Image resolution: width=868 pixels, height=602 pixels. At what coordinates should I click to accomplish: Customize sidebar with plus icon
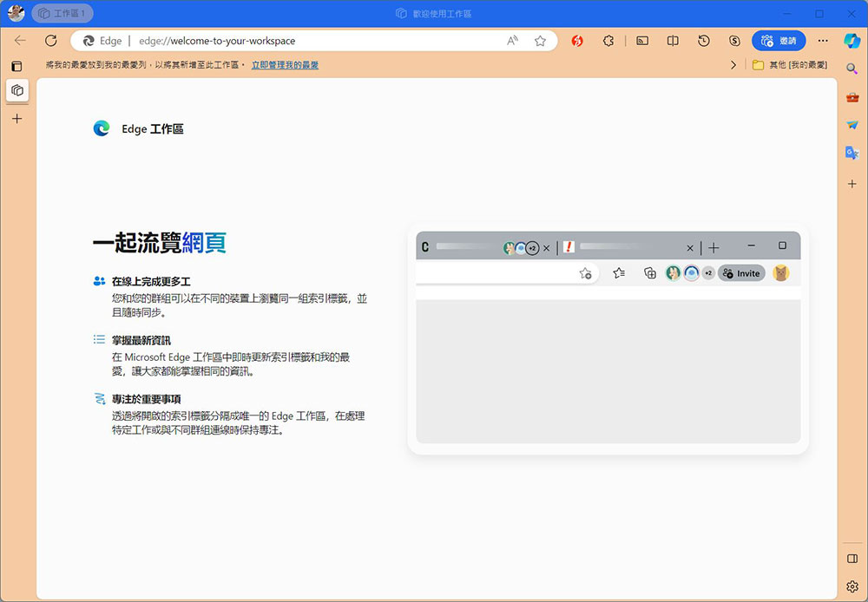point(852,184)
